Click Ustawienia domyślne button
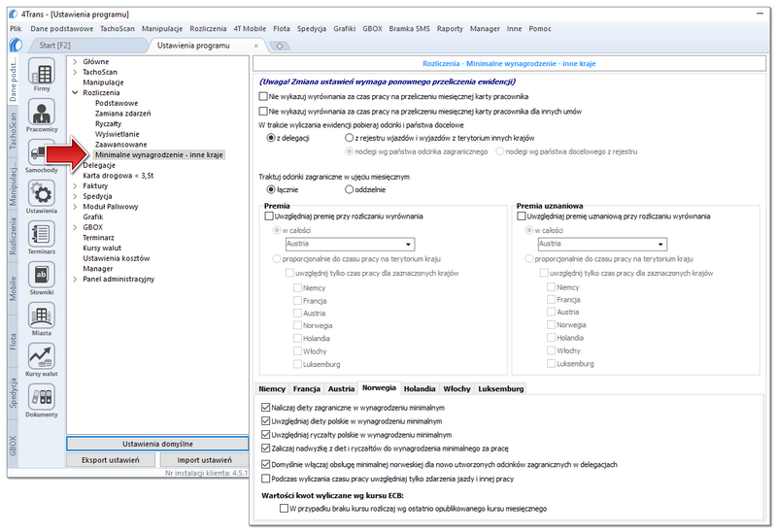Viewport: 777px width, 532px height. [x=157, y=444]
